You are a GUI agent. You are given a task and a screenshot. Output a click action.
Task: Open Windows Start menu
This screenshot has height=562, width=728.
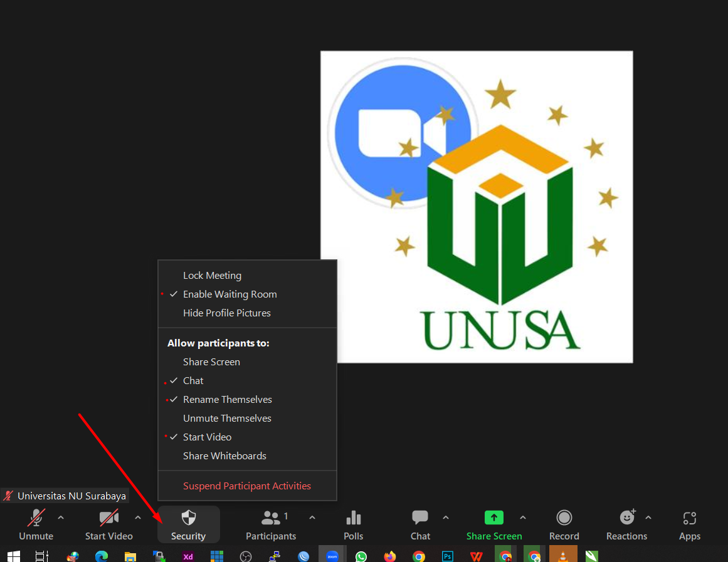(13, 556)
